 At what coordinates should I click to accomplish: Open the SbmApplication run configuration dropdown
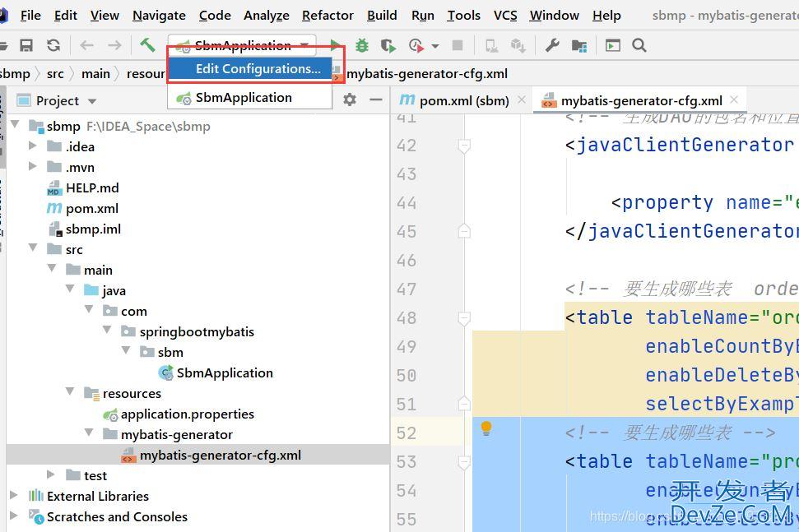point(242,45)
